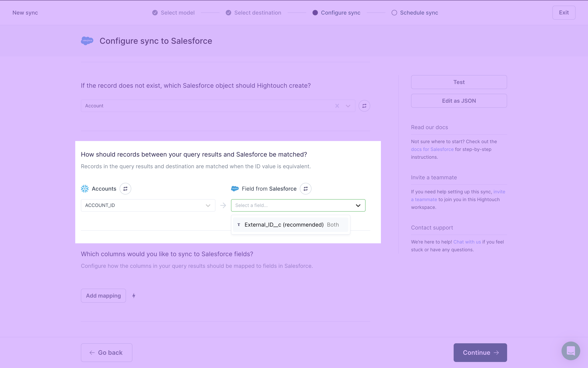Click the New sync step label

click(x=25, y=12)
